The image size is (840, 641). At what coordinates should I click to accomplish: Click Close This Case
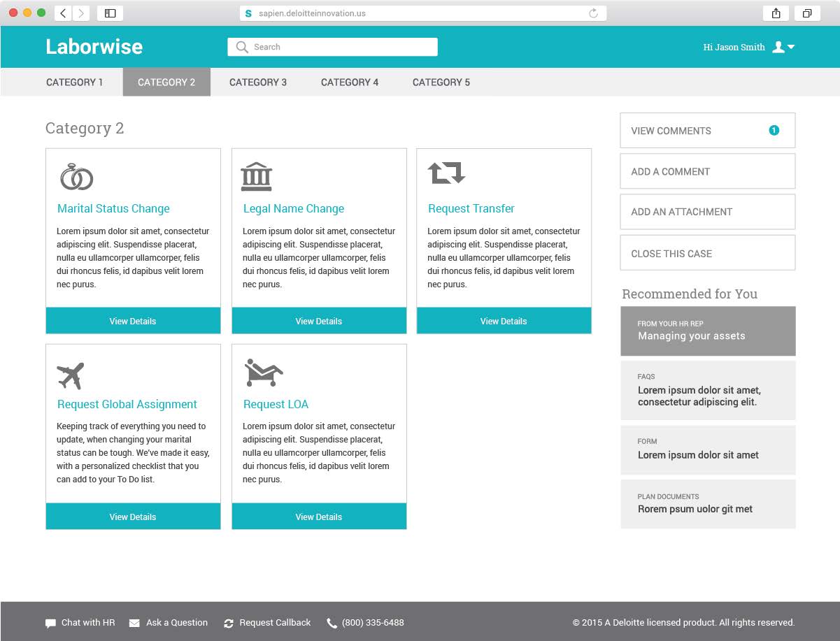708,253
